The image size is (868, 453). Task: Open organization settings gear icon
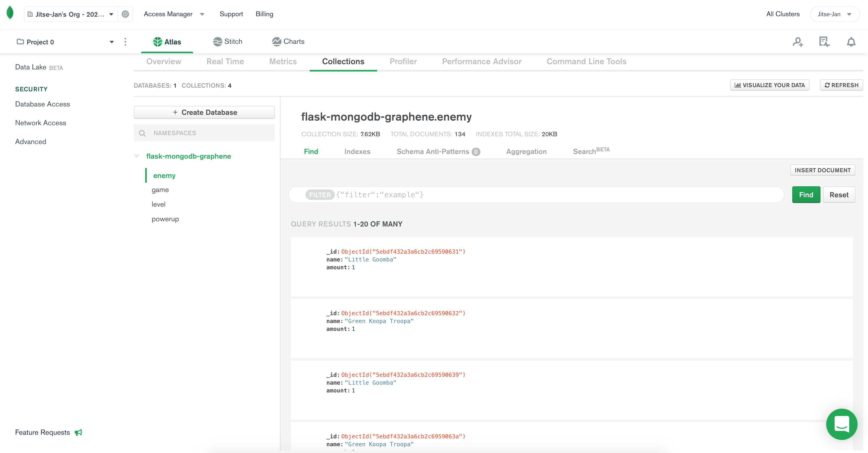coord(125,14)
